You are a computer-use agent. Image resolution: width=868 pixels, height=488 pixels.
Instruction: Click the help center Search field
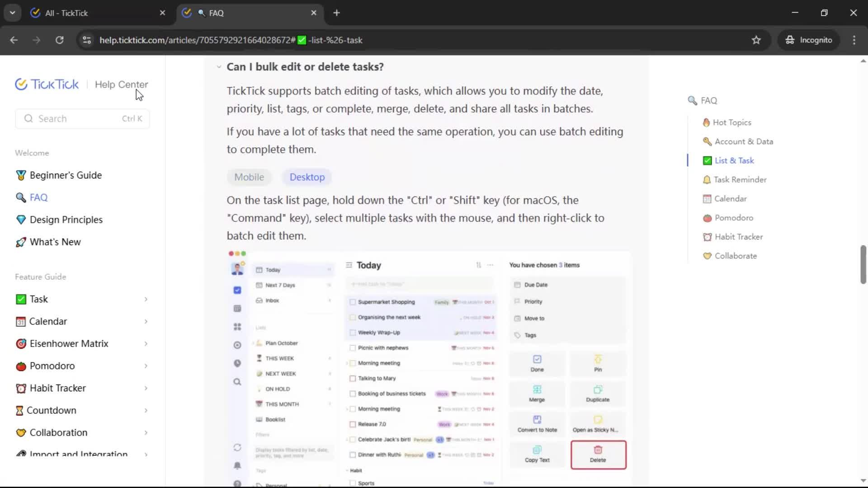coord(81,119)
